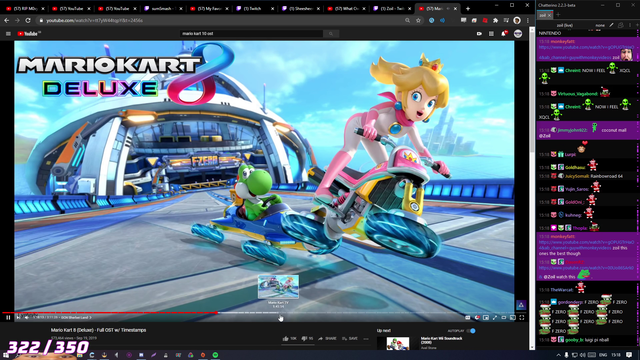Cast video with the Play on TV icon
This screenshot has height=360, width=640.
coord(513,318)
